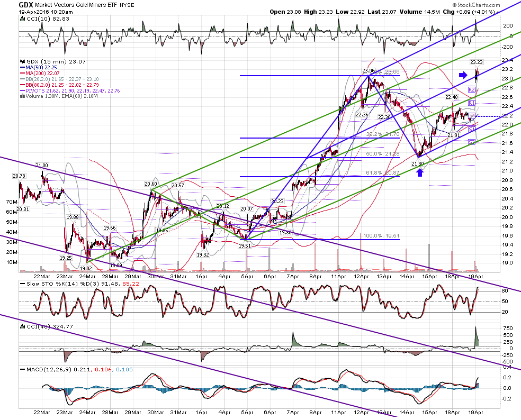Click the NYSE exchange label

tap(127, 5)
